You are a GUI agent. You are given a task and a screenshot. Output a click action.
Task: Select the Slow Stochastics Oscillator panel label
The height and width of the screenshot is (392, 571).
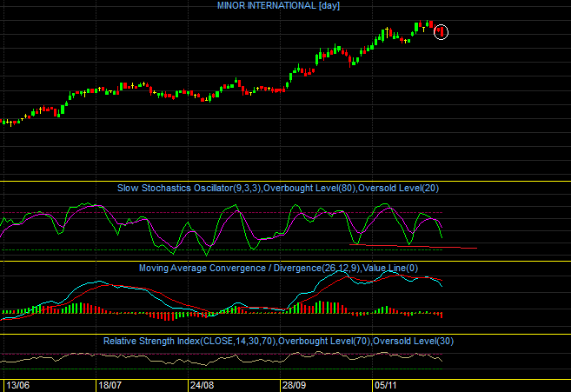(278, 188)
